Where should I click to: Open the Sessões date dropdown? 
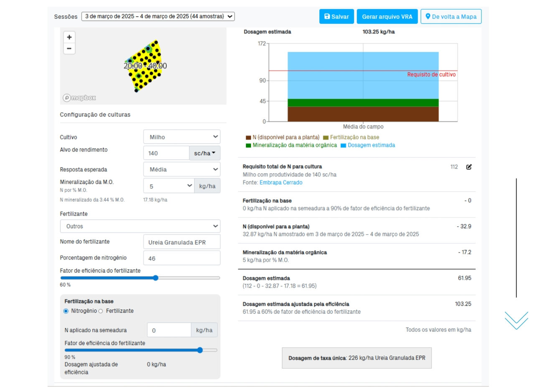pos(158,17)
